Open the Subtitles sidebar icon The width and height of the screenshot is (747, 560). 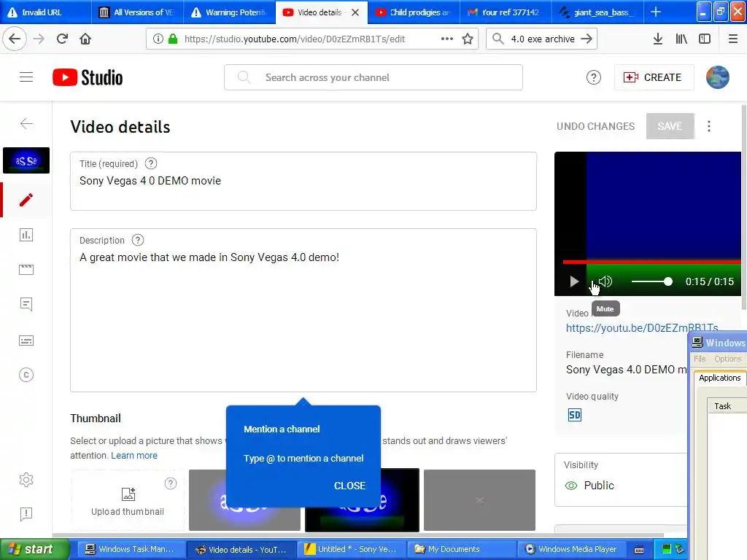click(26, 341)
